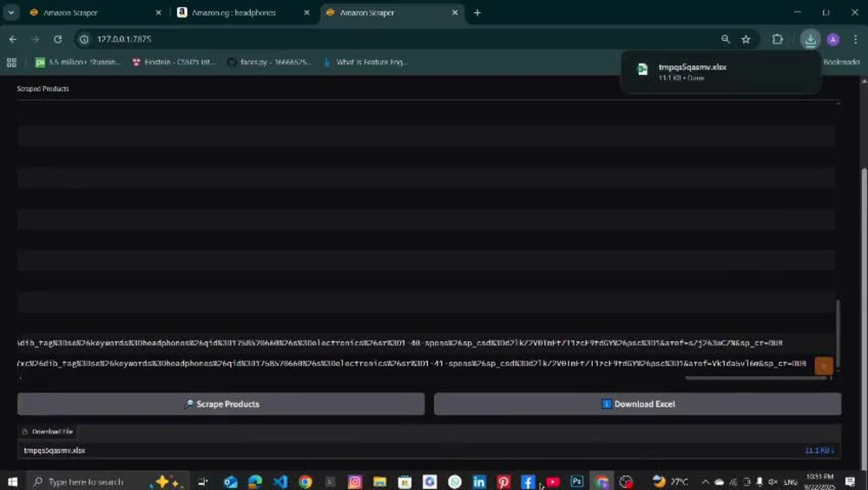Open the Windows Start menu

point(12,481)
